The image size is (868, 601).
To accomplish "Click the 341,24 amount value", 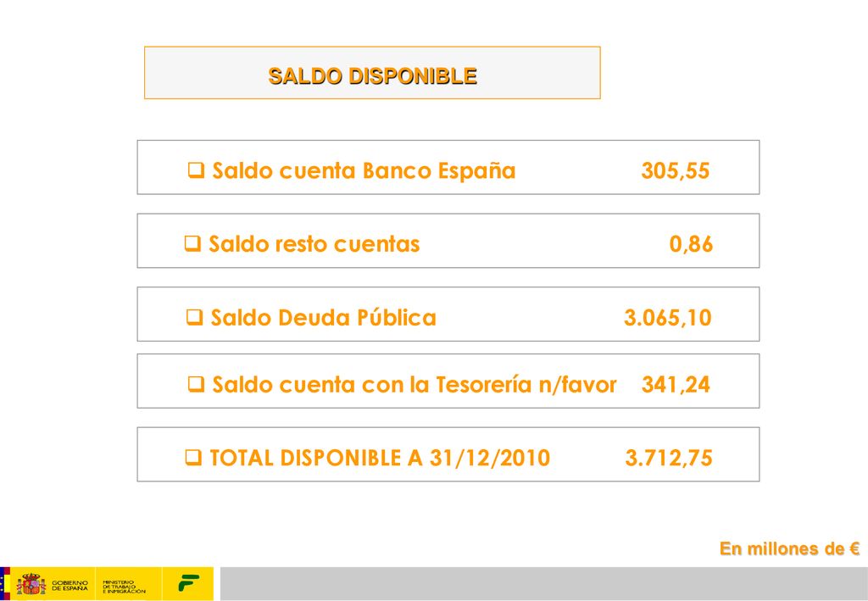I will (x=676, y=385).
